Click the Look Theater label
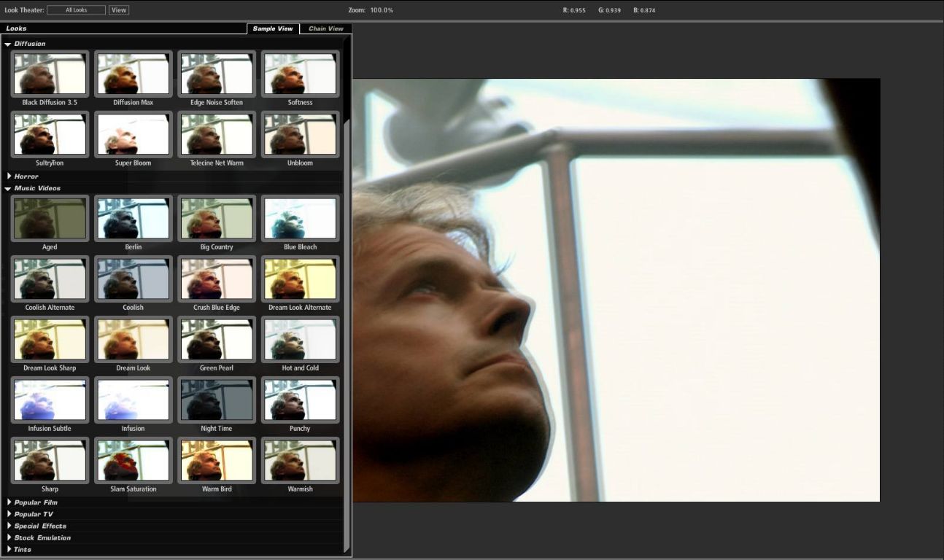This screenshot has height=560, width=944. pos(24,10)
